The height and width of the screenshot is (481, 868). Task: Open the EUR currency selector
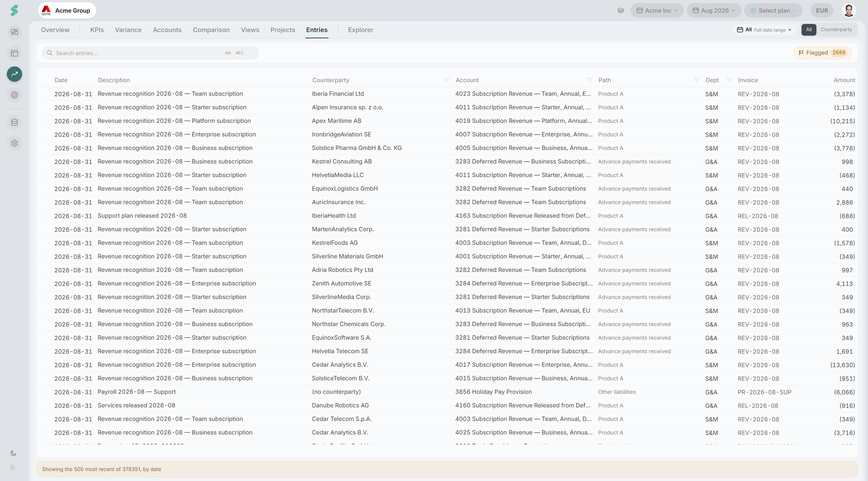[822, 10]
